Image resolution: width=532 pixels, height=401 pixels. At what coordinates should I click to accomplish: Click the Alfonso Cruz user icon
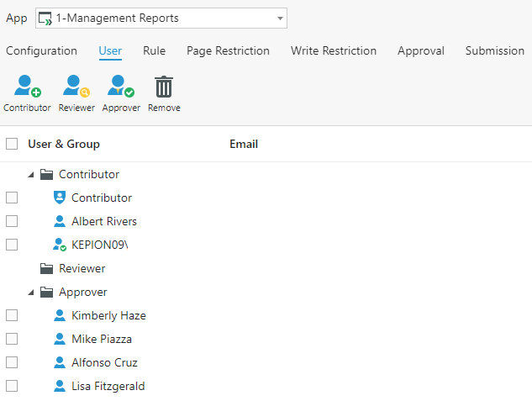pos(60,362)
